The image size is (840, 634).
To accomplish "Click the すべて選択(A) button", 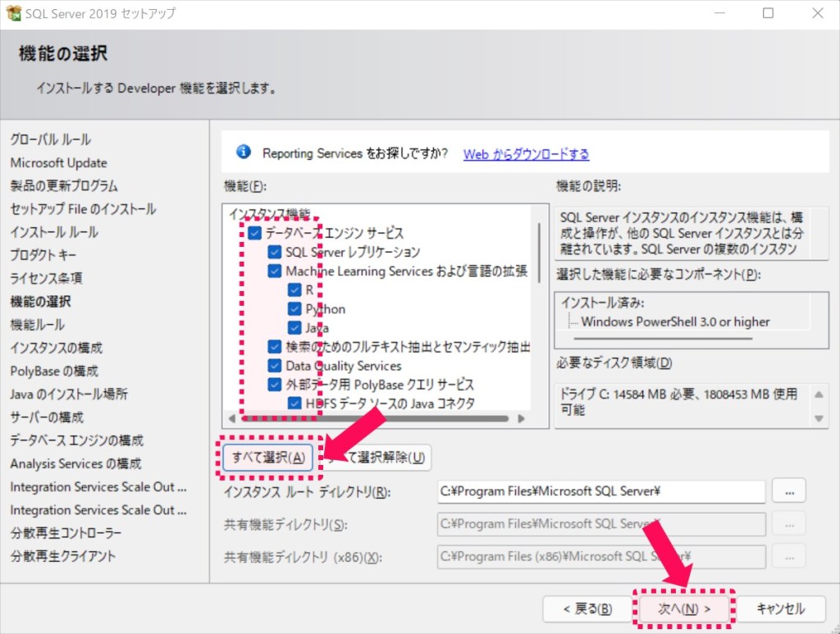I will [268, 458].
